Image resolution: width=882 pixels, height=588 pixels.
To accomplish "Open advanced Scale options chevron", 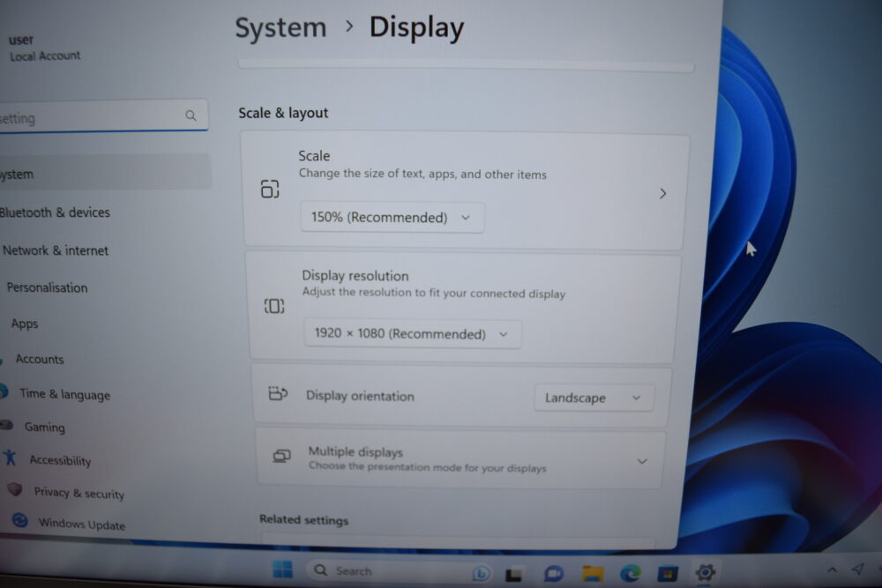I will [x=662, y=193].
